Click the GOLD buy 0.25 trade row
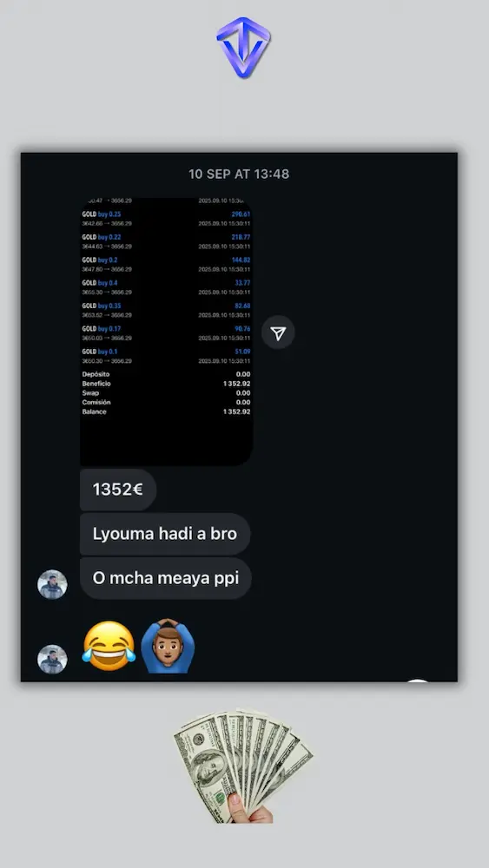This screenshot has width=489, height=868. pyautogui.click(x=166, y=219)
